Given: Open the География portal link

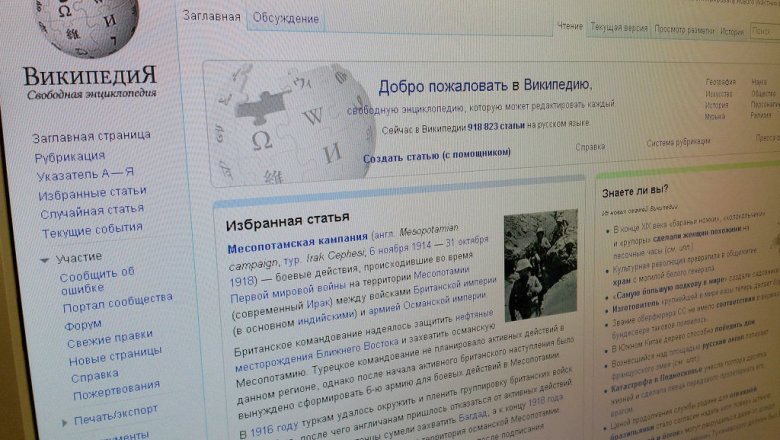Looking at the screenshot, I should [x=720, y=82].
